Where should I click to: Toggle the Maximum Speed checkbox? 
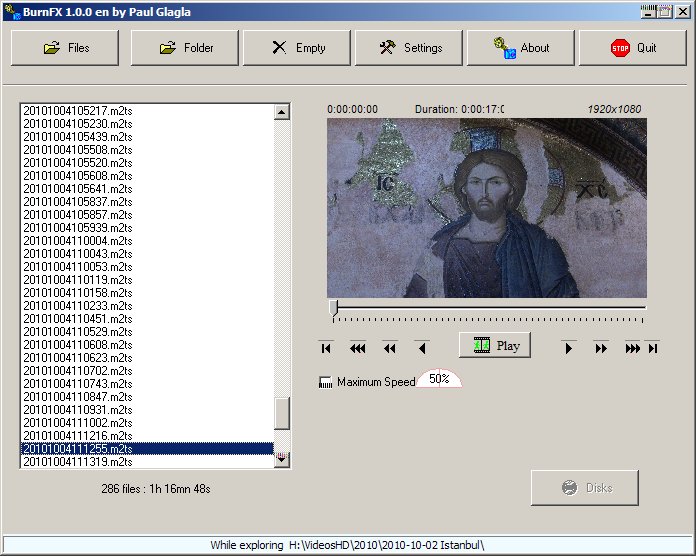(x=325, y=382)
